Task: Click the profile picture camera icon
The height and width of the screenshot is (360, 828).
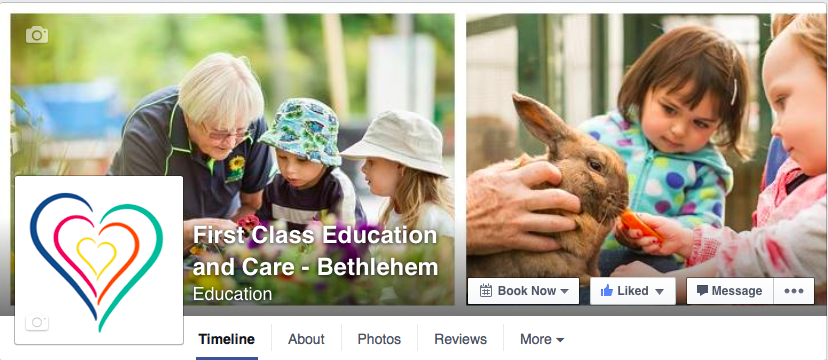Action: [37, 322]
